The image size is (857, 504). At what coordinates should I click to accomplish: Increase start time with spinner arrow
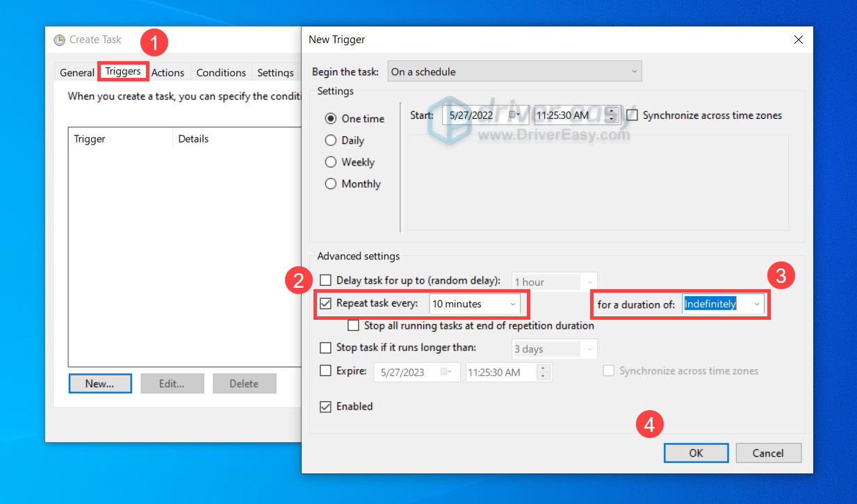click(x=612, y=111)
